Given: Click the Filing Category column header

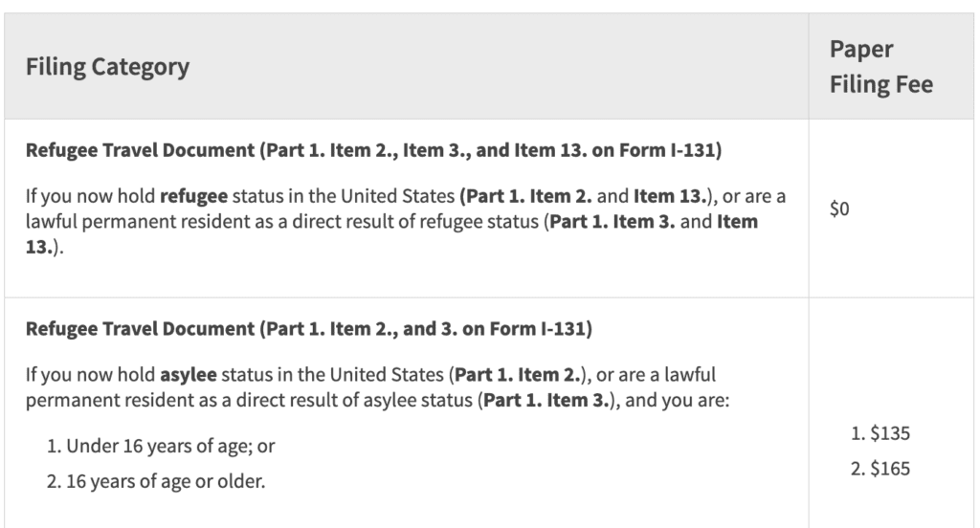Looking at the screenshot, I should [x=107, y=67].
